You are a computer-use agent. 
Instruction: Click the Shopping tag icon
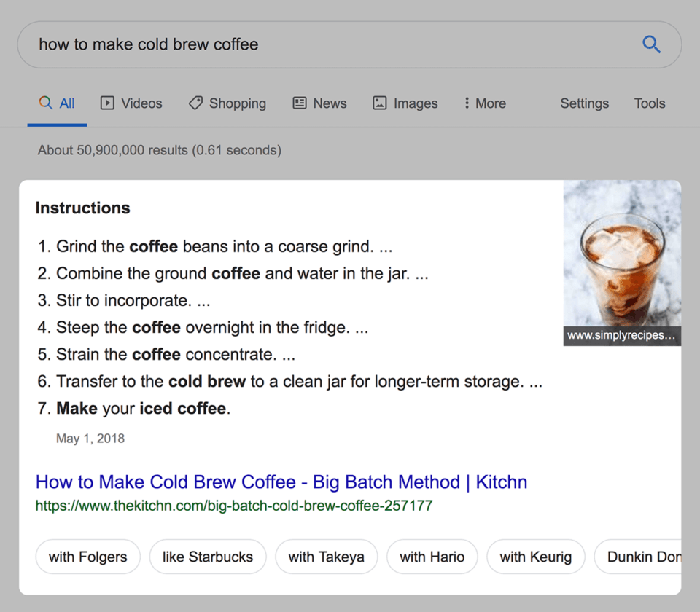pyautogui.click(x=194, y=103)
